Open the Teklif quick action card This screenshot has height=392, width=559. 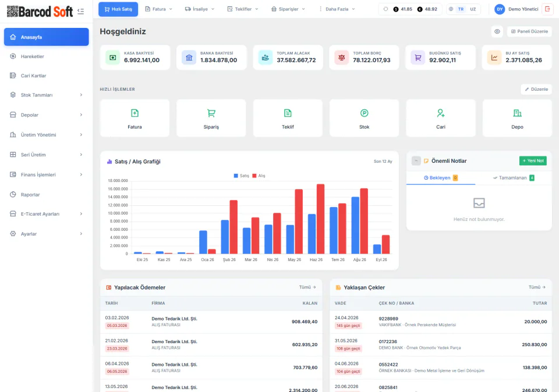coord(288,118)
